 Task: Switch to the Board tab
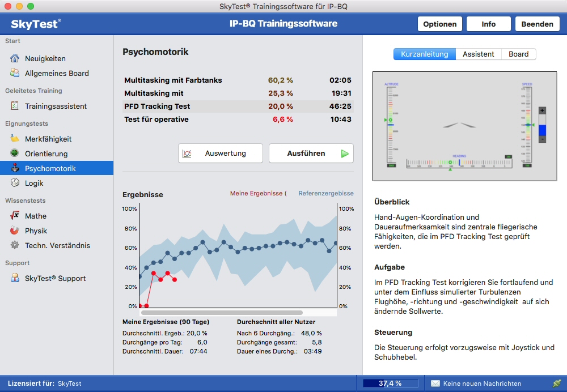click(518, 54)
